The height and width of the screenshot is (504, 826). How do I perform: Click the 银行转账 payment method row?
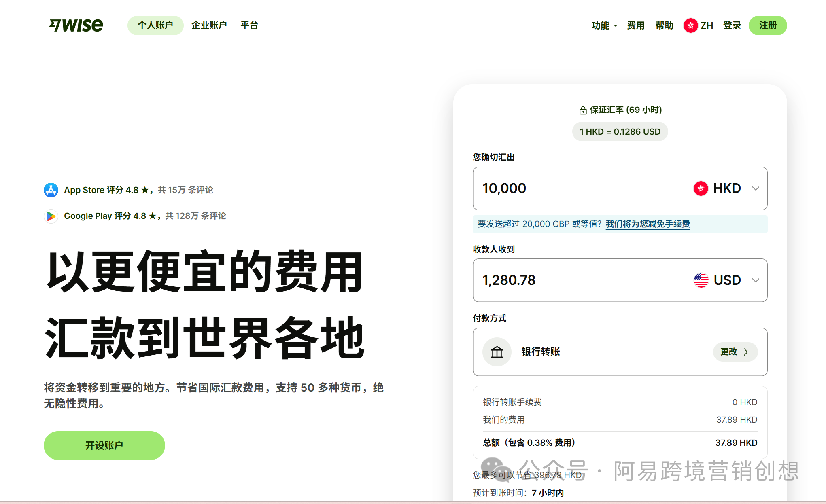click(x=620, y=352)
